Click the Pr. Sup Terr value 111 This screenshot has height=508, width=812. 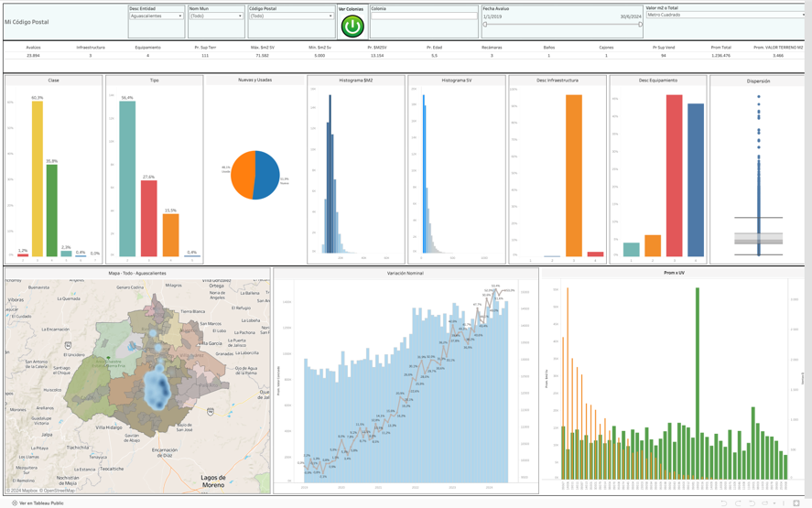(x=205, y=56)
